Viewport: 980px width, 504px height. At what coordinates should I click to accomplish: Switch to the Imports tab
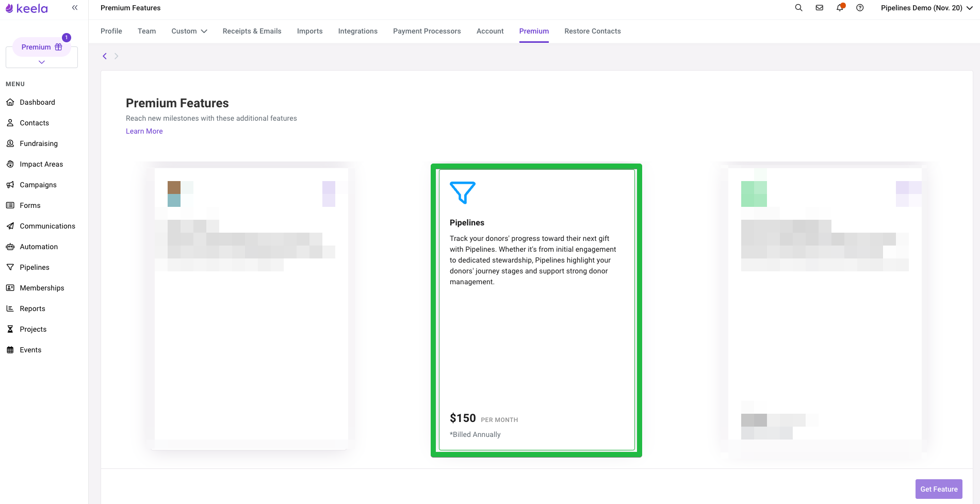(x=310, y=31)
